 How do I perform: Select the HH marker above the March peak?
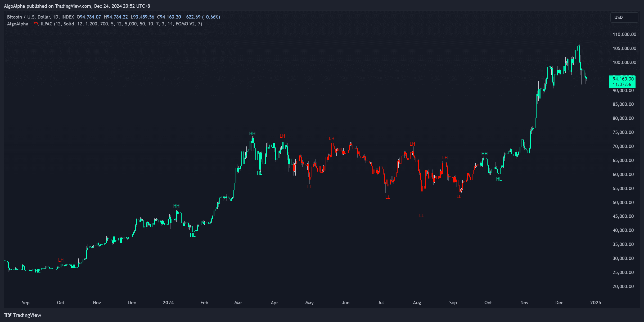click(252, 133)
